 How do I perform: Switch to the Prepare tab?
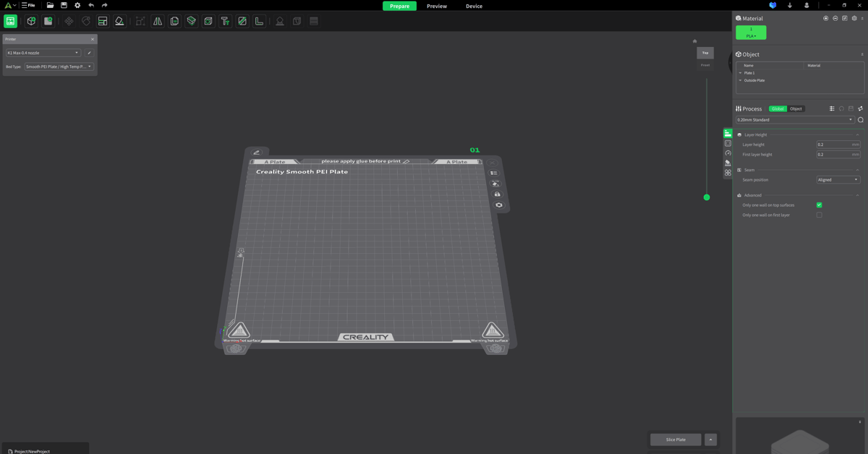pyautogui.click(x=399, y=6)
